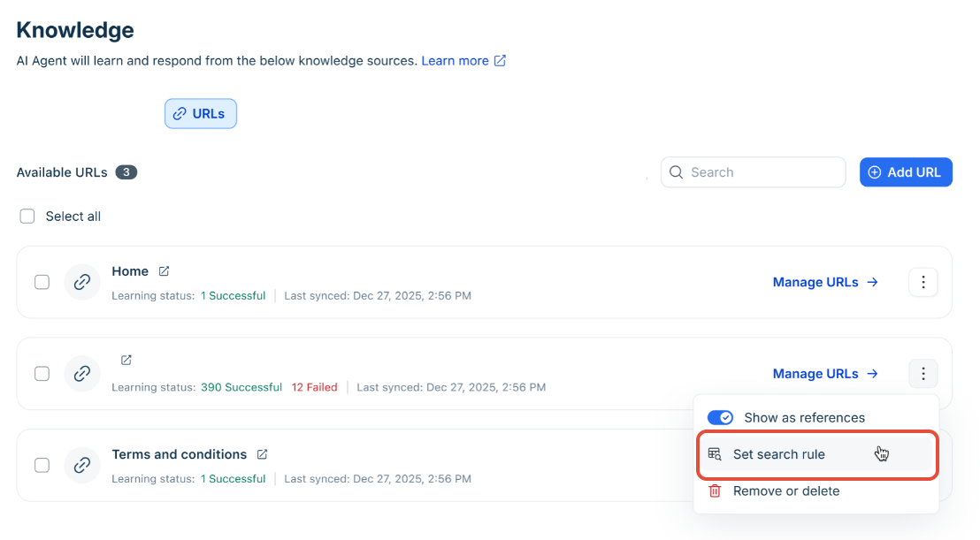980x540 pixels.
Task: Open external link icon beside Terms and conditions
Action: (x=262, y=454)
